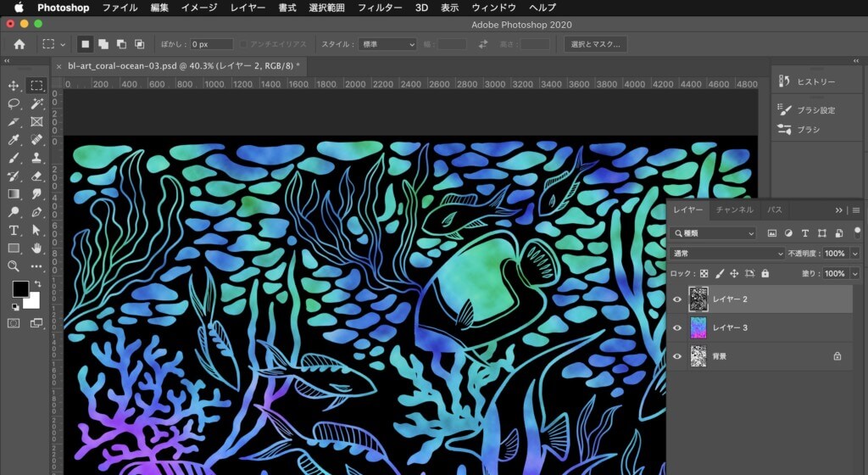The width and height of the screenshot is (868, 475).
Task: Open the スタイル dropdown set to 標準
Action: point(388,44)
